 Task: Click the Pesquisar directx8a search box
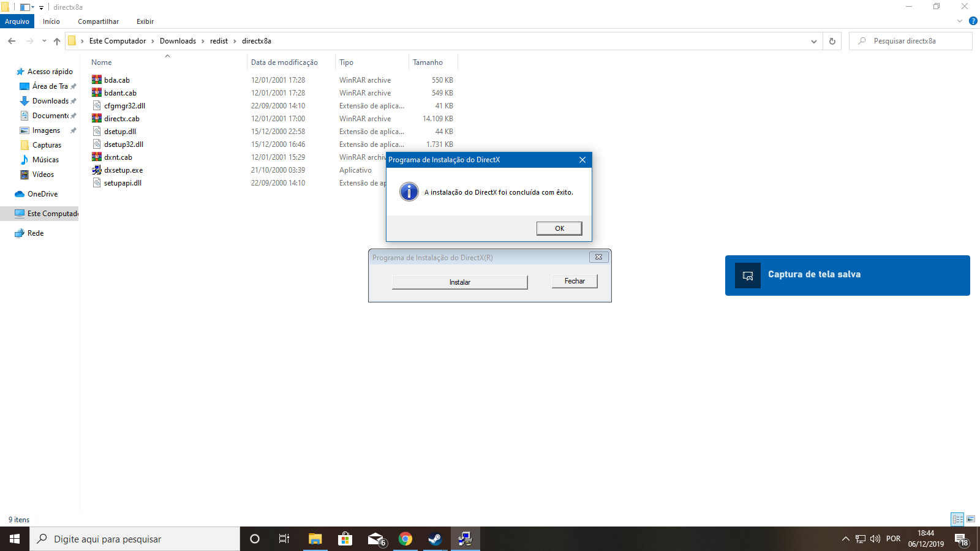pyautogui.click(x=911, y=41)
